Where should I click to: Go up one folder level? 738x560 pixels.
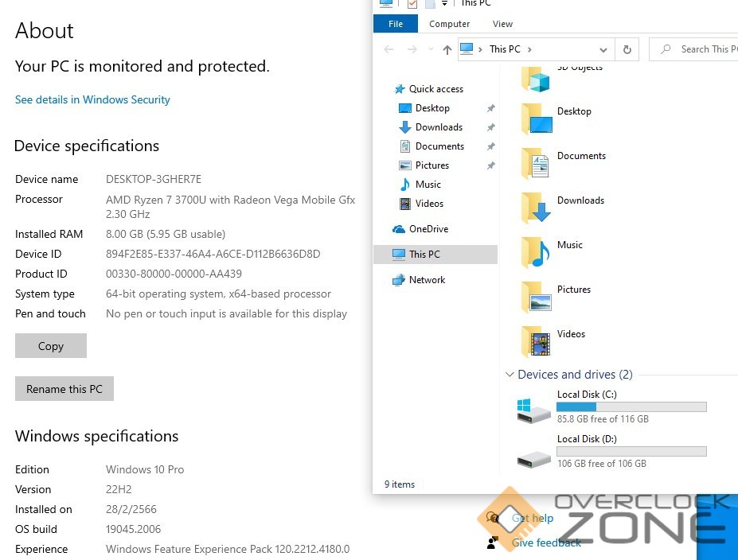(x=447, y=49)
